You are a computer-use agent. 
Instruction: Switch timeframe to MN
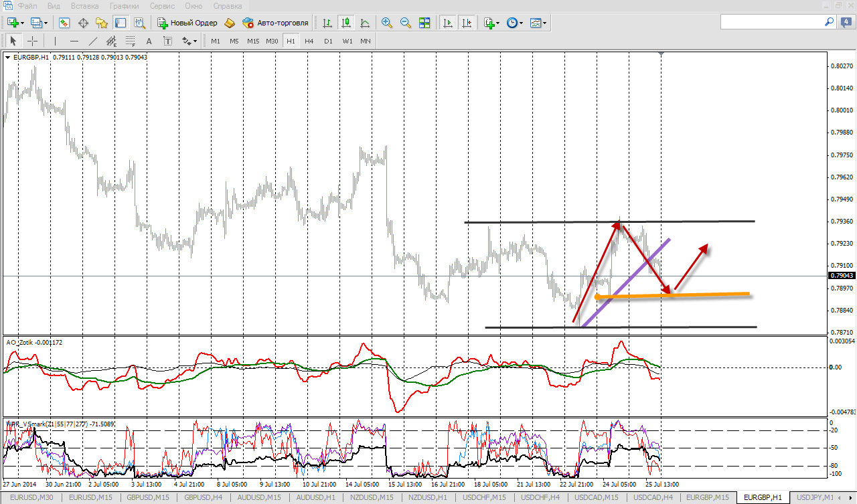coord(366,41)
